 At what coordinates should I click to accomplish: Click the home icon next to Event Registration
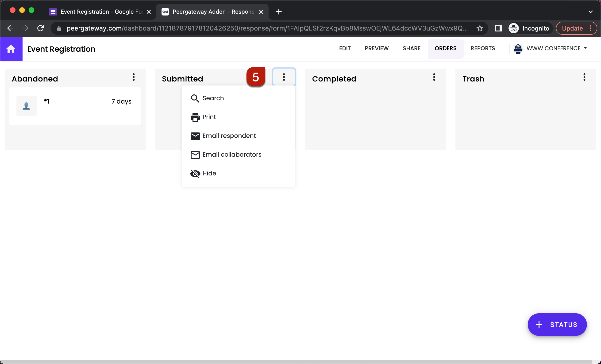11,49
